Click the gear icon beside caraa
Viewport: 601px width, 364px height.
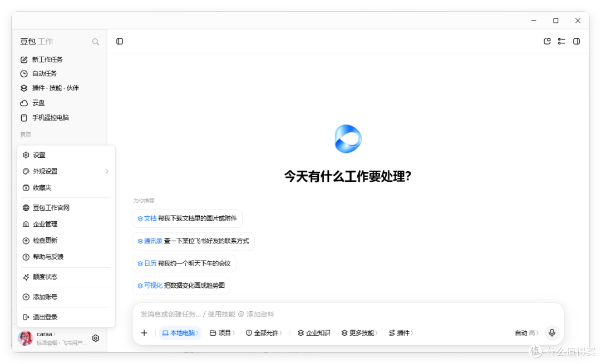(96, 338)
